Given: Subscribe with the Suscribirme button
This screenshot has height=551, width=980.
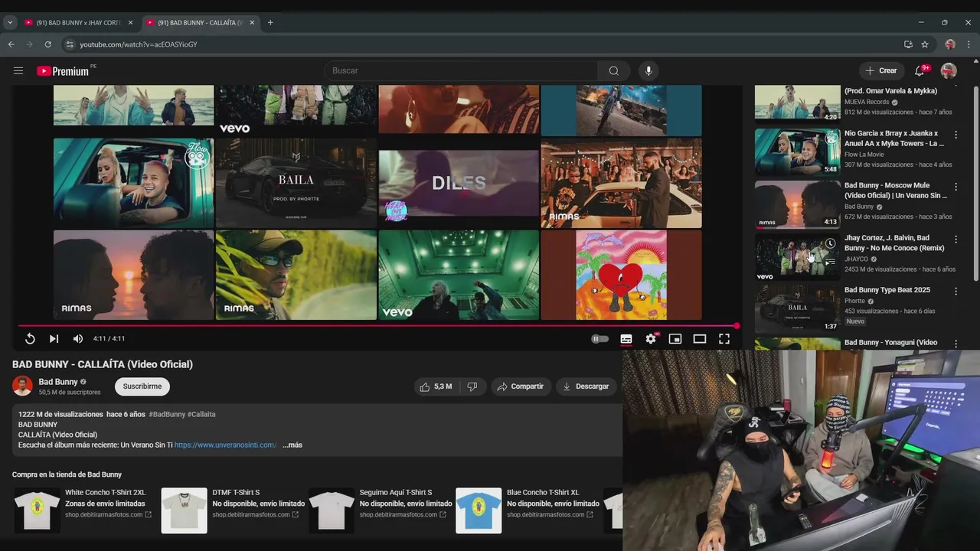Looking at the screenshot, I should pyautogui.click(x=142, y=386).
